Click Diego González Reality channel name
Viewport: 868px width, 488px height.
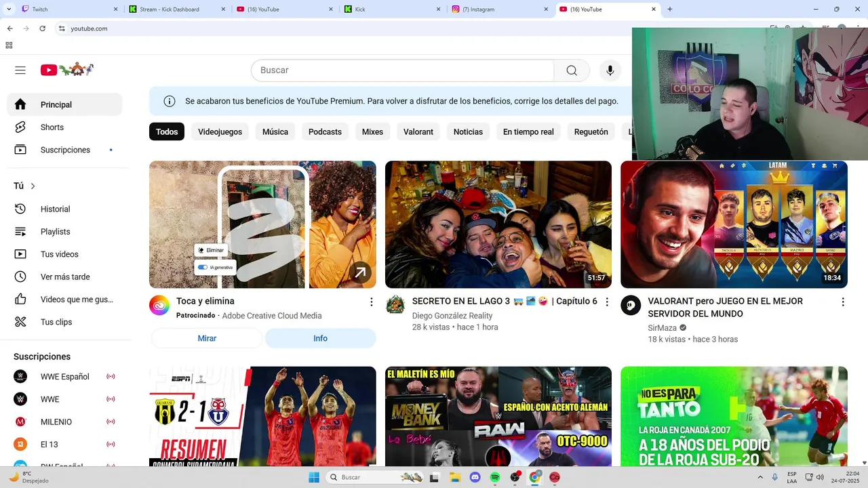coord(452,316)
